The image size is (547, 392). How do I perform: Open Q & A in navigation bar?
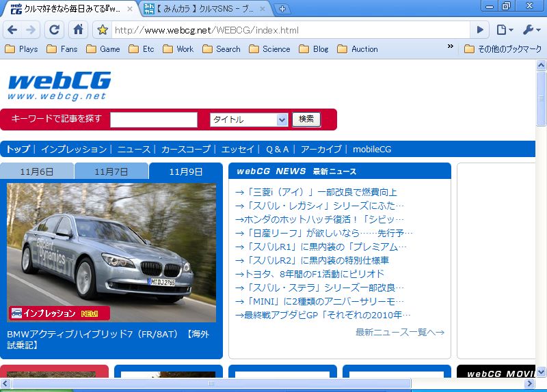click(278, 149)
